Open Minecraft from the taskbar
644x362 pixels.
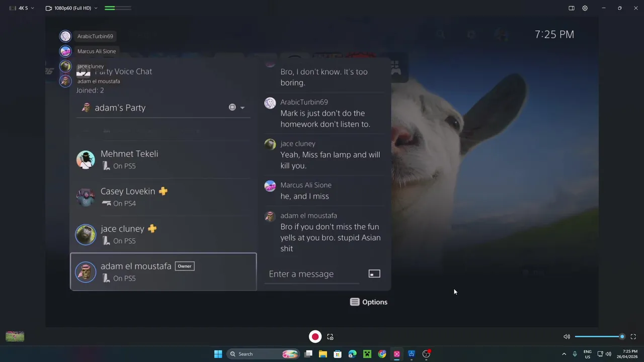(x=367, y=354)
